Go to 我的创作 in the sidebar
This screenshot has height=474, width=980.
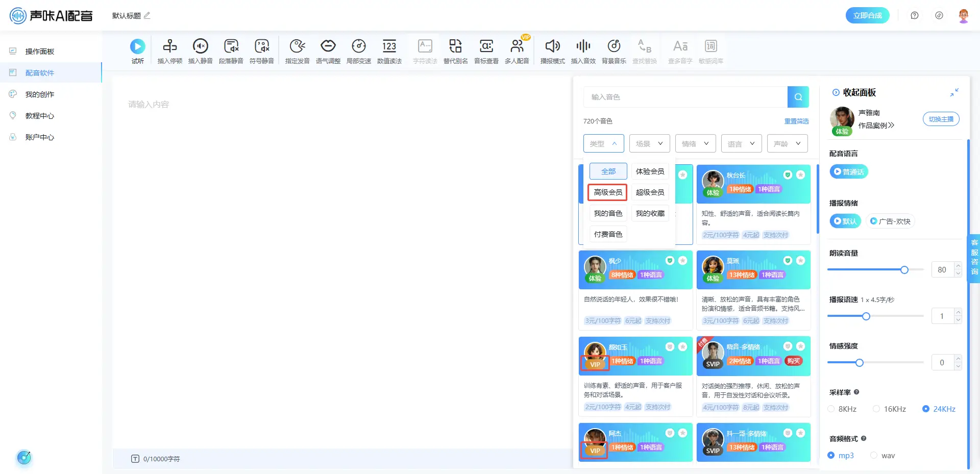[x=40, y=94]
